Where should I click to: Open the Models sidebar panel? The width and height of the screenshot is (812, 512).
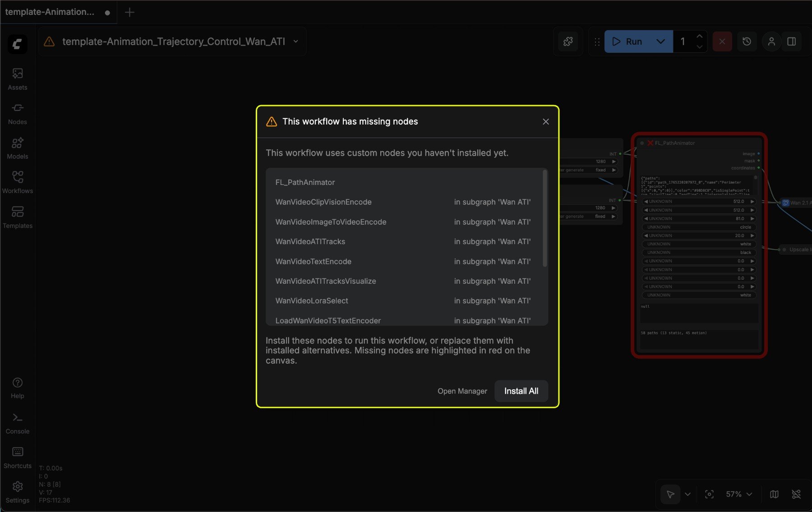pyautogui.click(x=18, y=148)
